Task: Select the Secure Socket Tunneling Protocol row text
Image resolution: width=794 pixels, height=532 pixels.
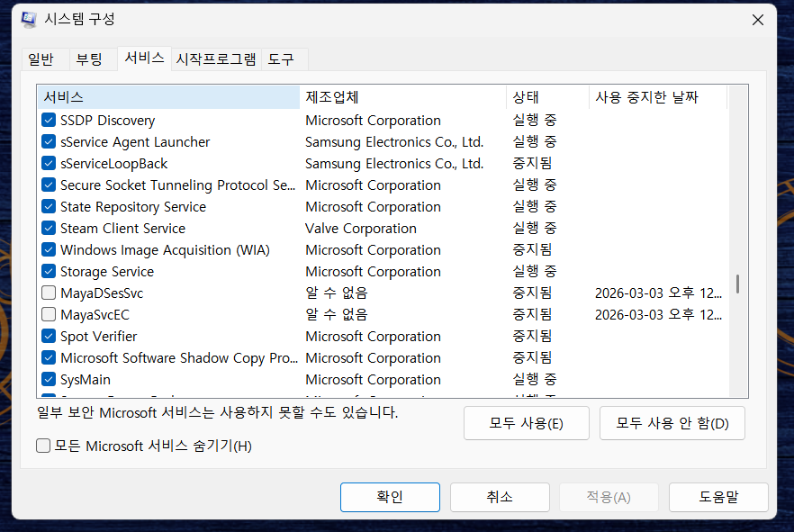Action: click(x=177, y=185)
